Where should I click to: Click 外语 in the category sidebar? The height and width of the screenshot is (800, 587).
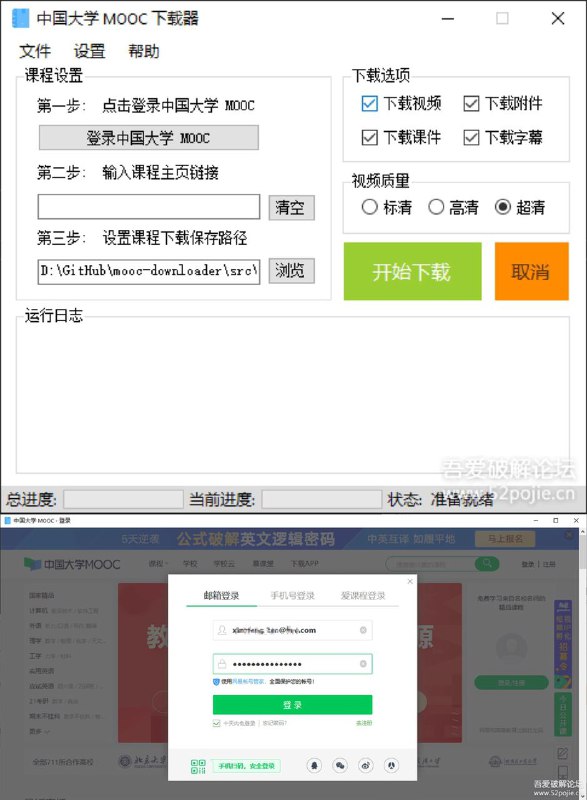[x=35, y=626]
